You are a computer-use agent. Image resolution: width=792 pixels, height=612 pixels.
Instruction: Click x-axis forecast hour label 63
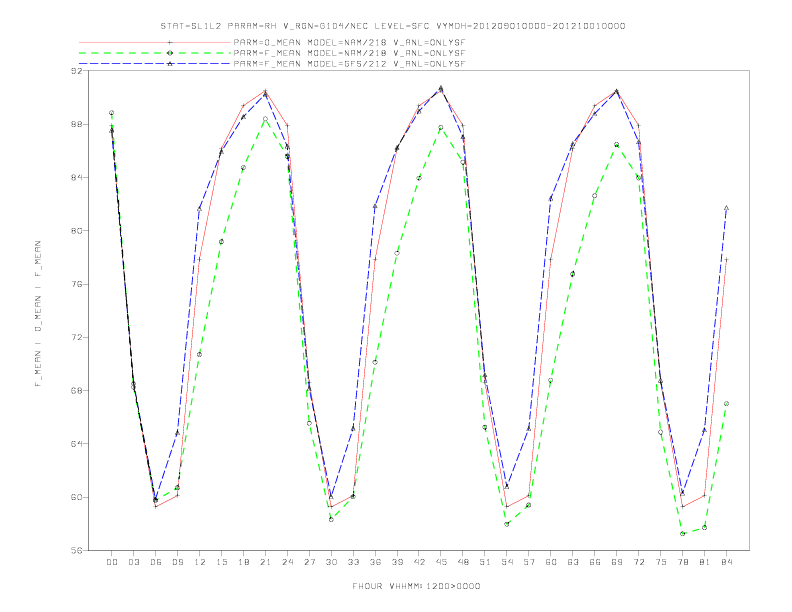[x=573, y=562]
